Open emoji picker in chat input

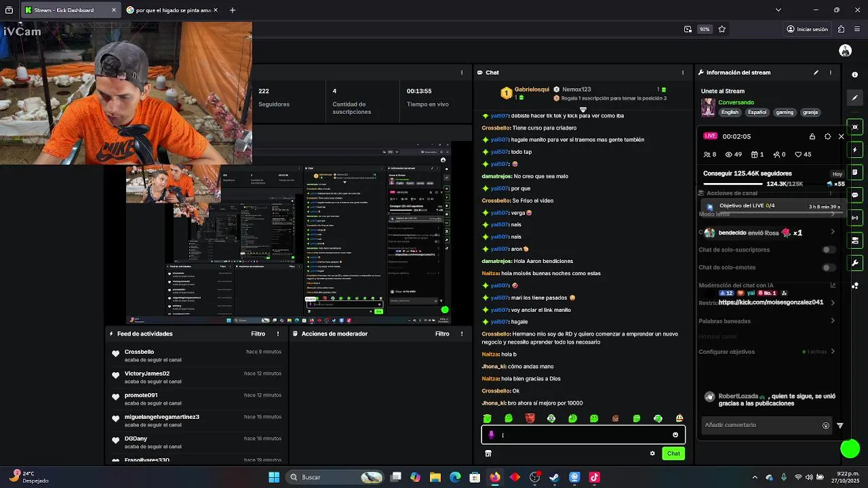tap(675, 435)
